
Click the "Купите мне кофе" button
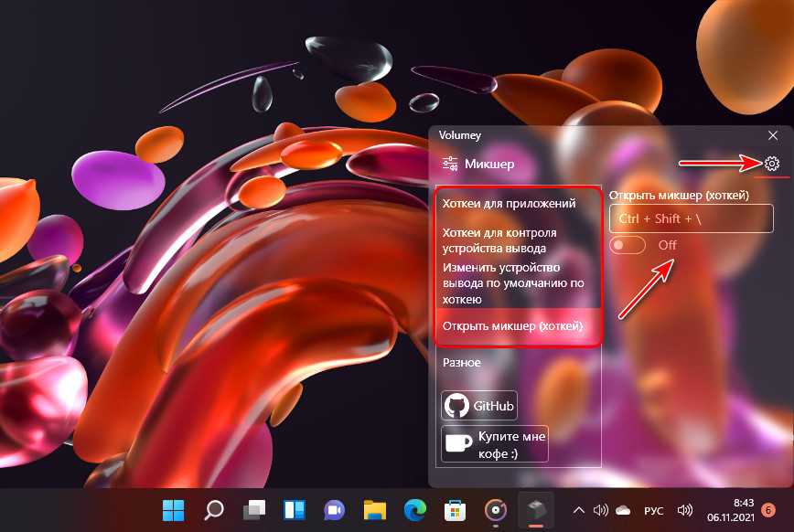495,443
